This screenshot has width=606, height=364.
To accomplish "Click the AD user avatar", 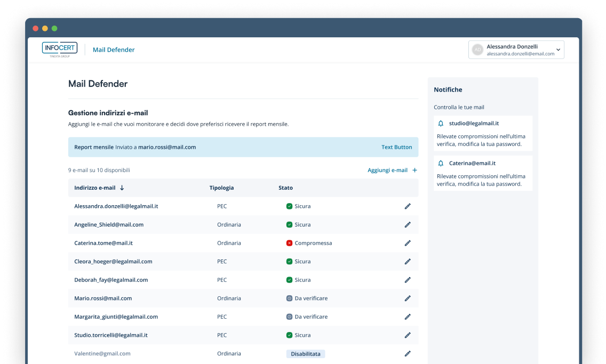I will point(477,50).
